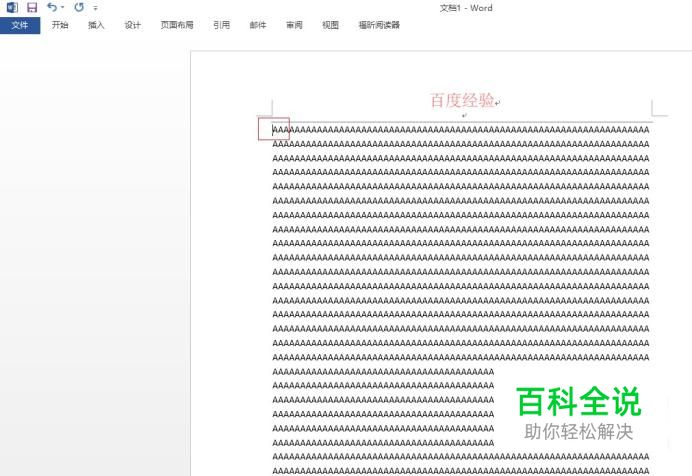The width and height of the screenshot is (692, 476).
Task: Select the 邮件 (Mailings) tab
Action: 258,25
